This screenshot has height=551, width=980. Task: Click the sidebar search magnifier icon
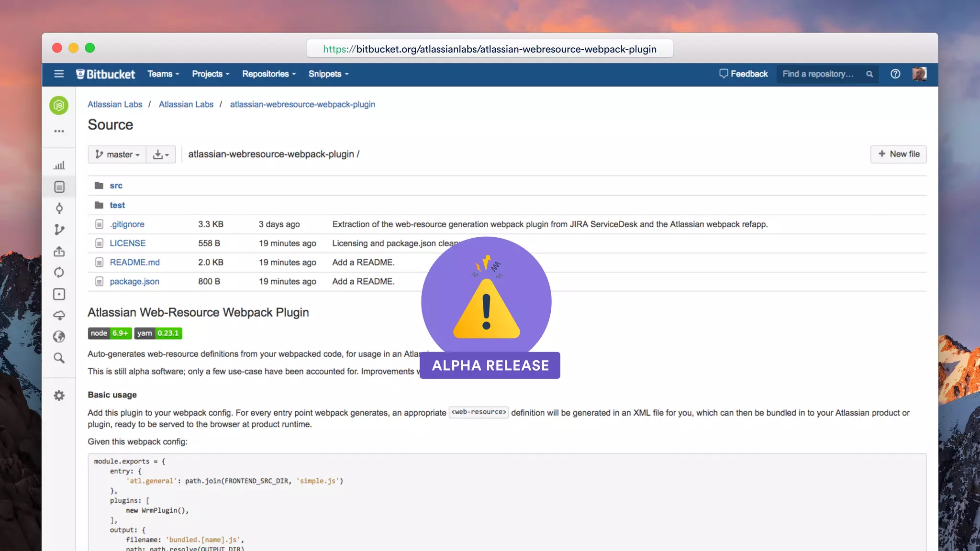(59, 358)
